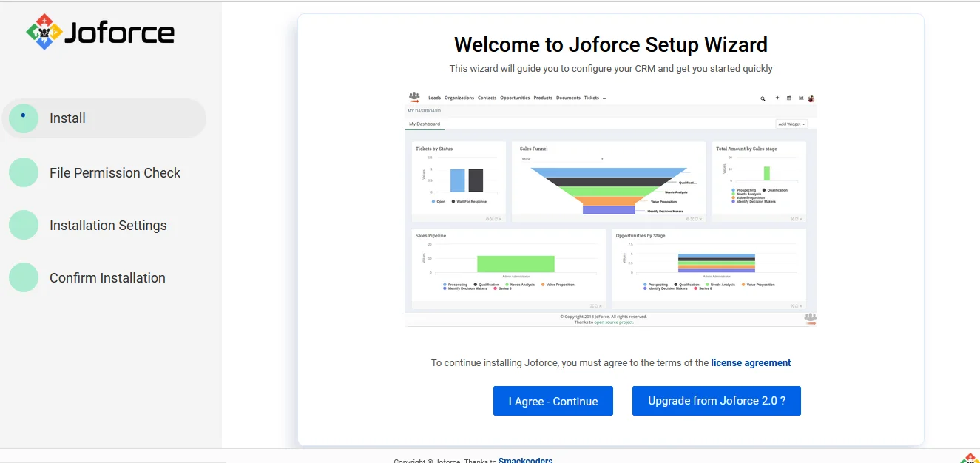
Task: Click the user avatar icon in dashboard preview
Action: [811, 98]
